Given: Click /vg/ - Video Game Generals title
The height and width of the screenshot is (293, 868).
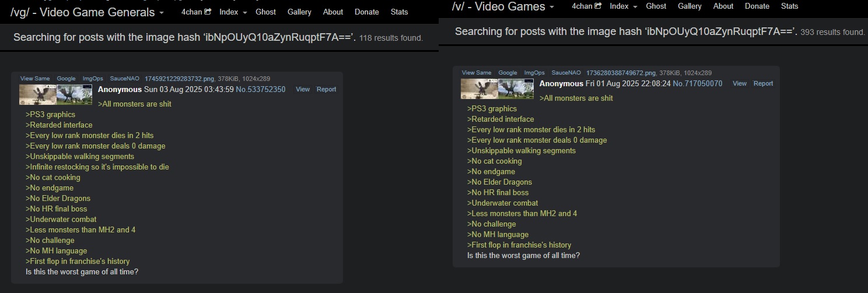Looking at the screenshot, I should (82, 12).
